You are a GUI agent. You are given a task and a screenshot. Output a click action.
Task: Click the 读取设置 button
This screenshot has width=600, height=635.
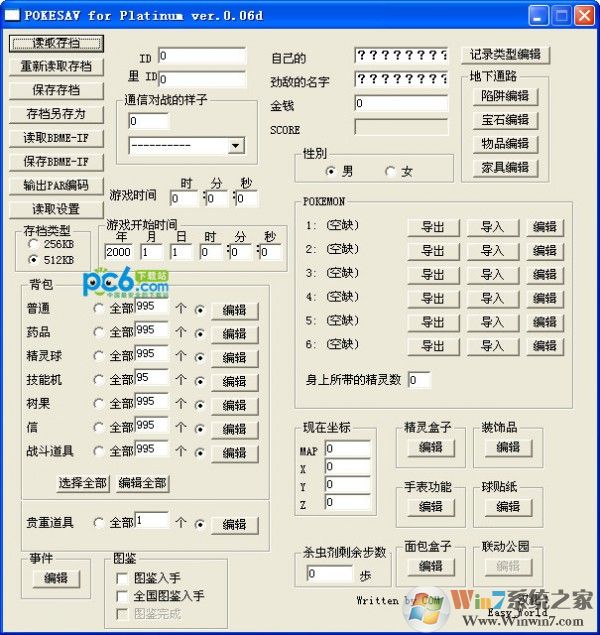click(x=56, y=209)
